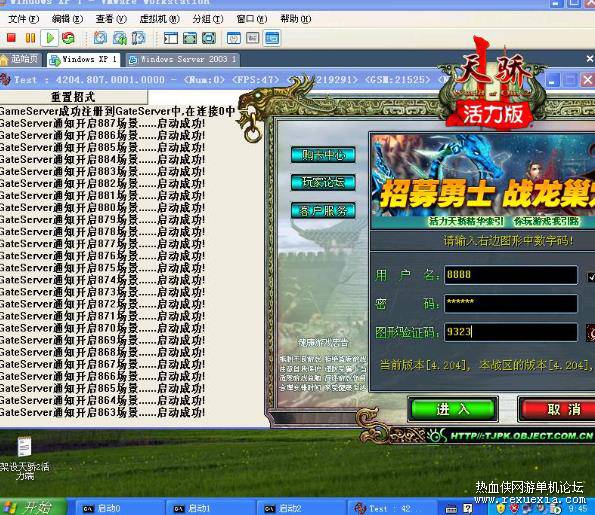Click the question mark help tray icon
The width and height of the screenshot is (595, 515).
pyautogui.click(x=468, y=508)
